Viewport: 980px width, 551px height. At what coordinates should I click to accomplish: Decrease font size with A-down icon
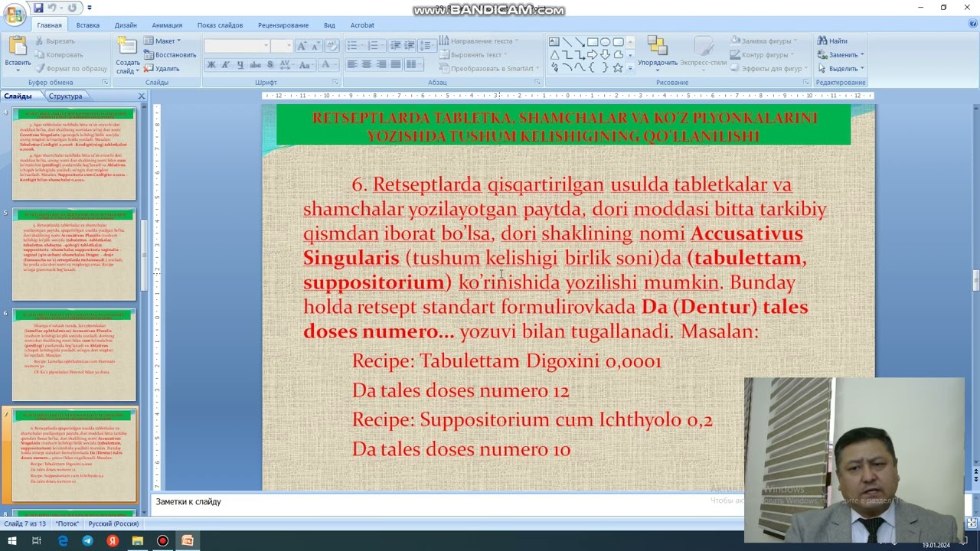coord(315,46)
